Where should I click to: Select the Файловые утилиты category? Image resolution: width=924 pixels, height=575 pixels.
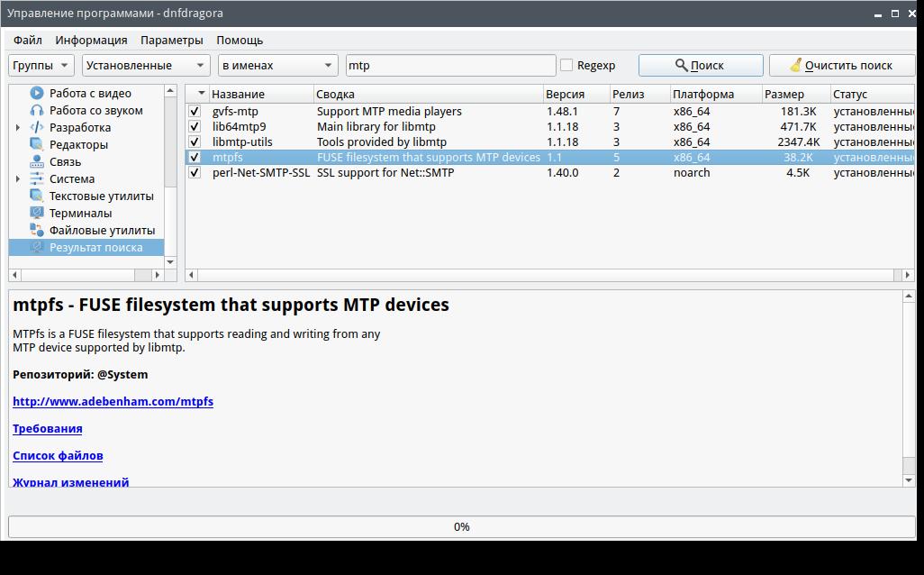pyautogui.click(x=102, y=230)
